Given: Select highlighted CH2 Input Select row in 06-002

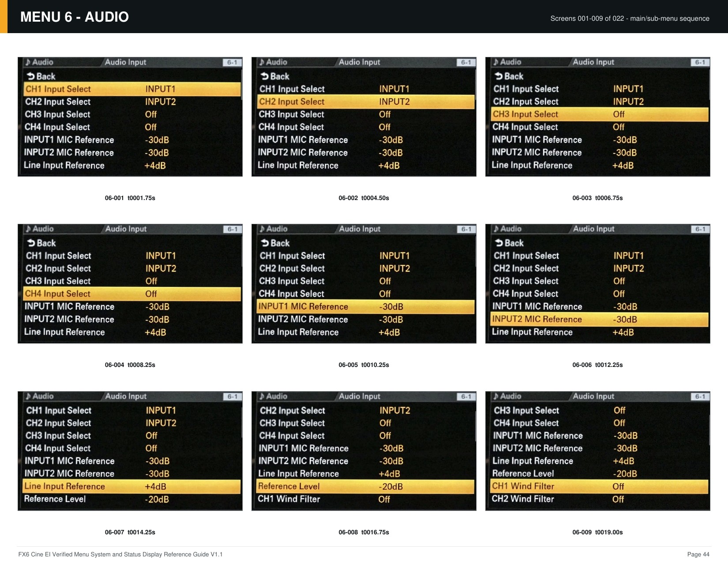Looking at the screenshot, I should 366,102.
